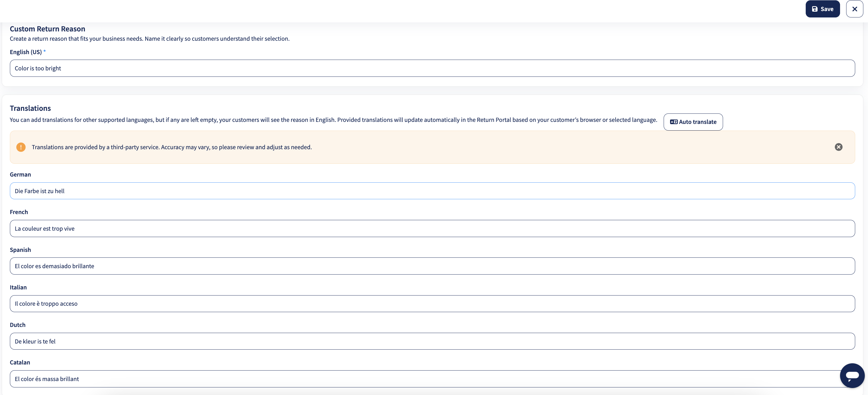Select the French translation input
Viewport: 868px width, 395px height.
(x=432, y=228)
